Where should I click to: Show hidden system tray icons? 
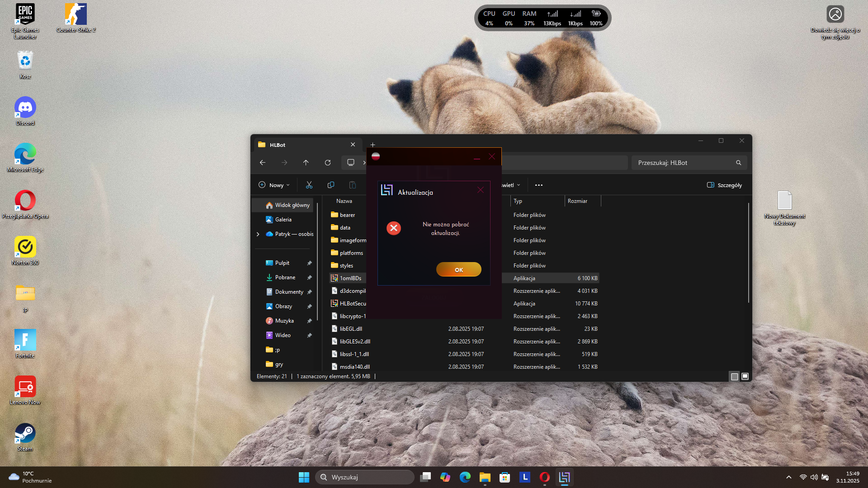789,477
